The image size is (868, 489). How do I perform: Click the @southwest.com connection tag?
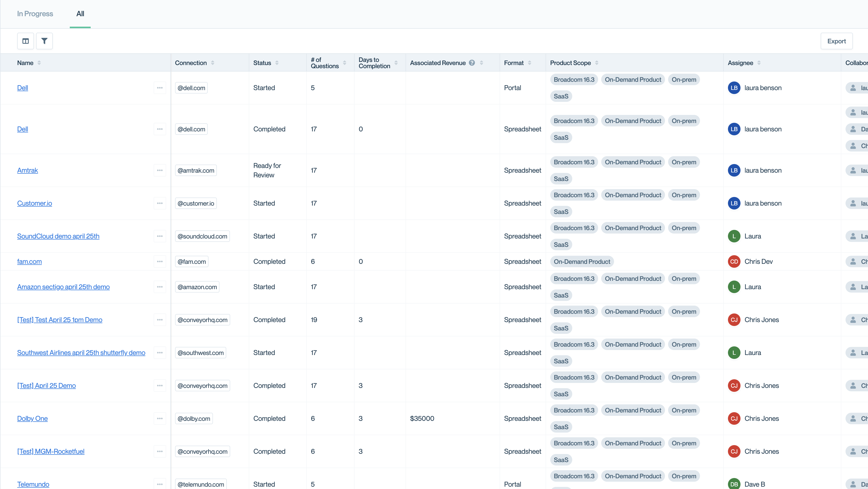click(200, 353)
